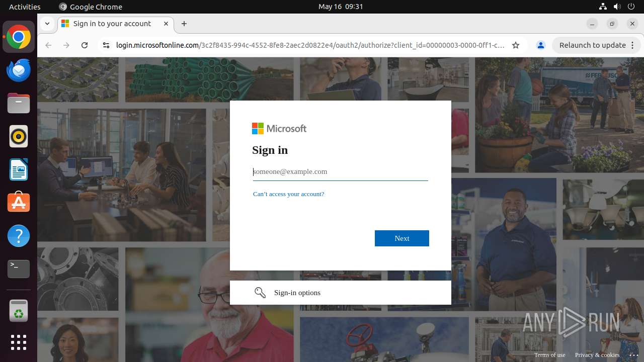Click Relaunch to update button
The width and height of the screenshot is (644, 362).
(597, 45)
